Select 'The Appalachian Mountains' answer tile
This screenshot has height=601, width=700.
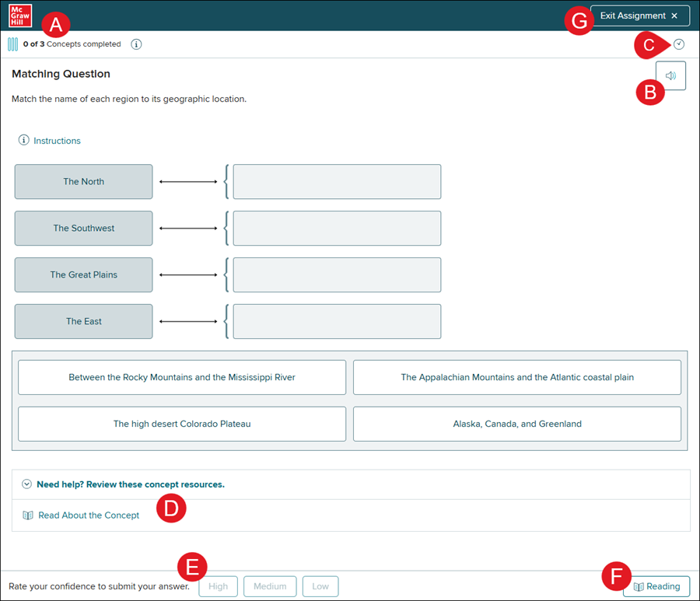[x=516, y=378]
